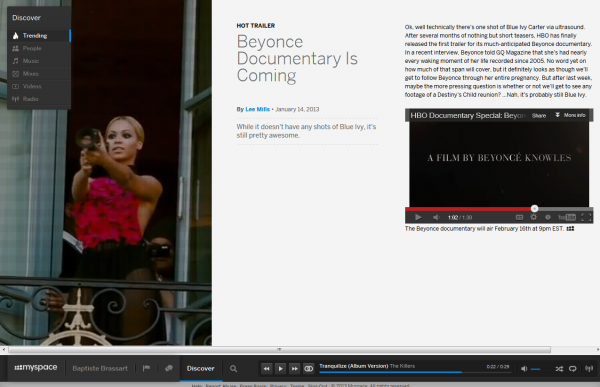The height and width of the screenshot is (387, 600).
Task: Mute the music player speaker
Action: coord(524,369)
